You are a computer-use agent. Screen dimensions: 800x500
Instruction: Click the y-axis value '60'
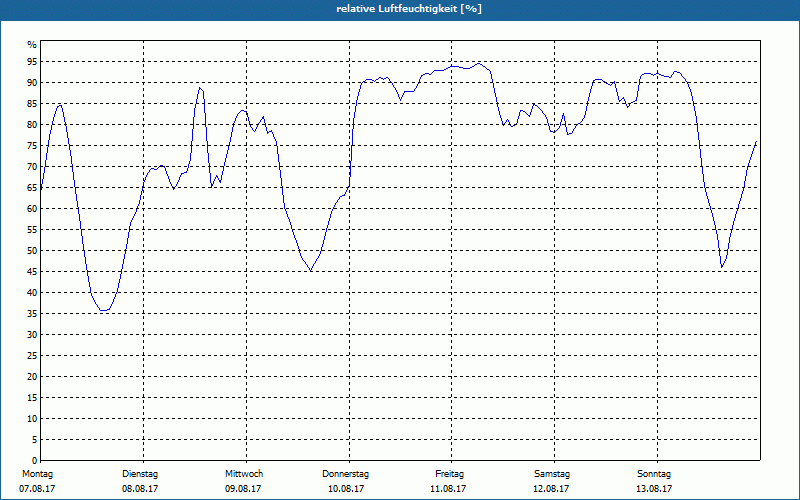(32, 209)
